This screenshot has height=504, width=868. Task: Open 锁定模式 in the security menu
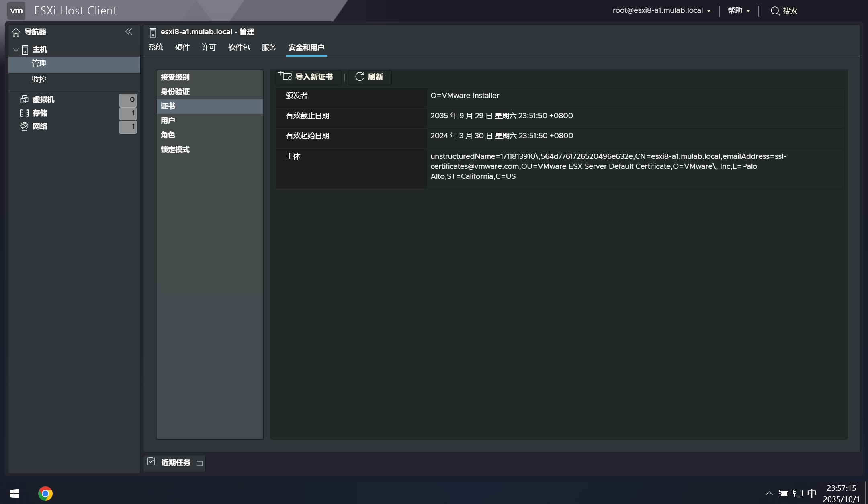tap(210, 150)
